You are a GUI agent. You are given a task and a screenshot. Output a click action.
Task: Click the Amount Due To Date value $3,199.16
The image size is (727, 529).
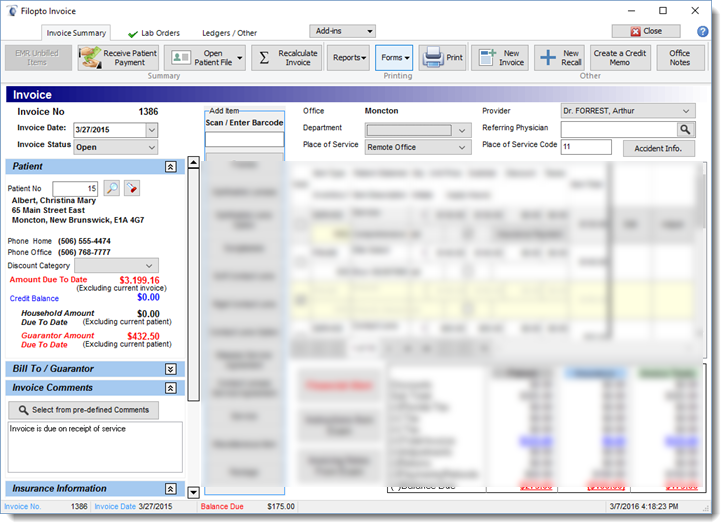click(x=139, y=280)
